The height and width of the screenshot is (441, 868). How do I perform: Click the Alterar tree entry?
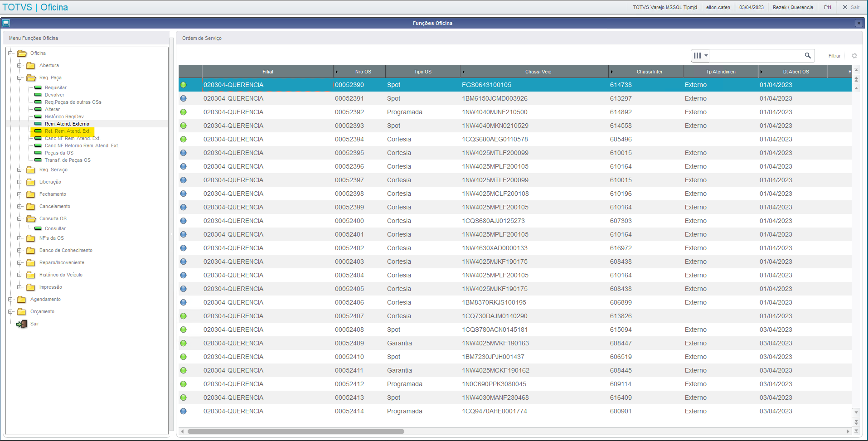(x=52, y=109)
